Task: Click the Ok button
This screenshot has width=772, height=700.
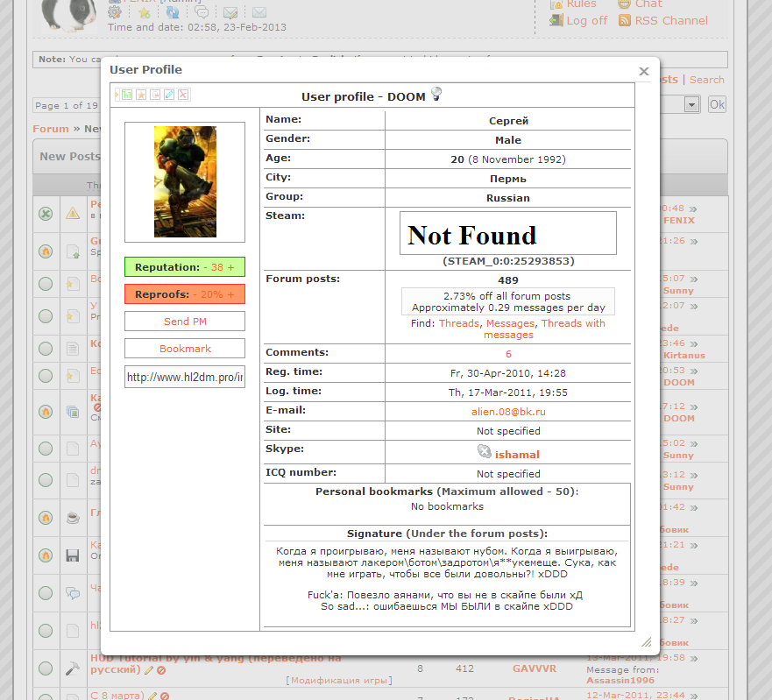Action: pos(717,104)
